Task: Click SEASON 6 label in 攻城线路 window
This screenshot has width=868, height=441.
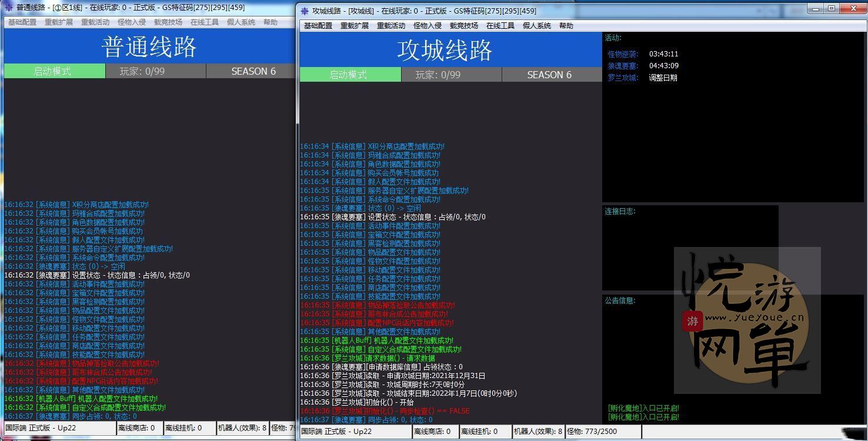Action: (549, 75)
